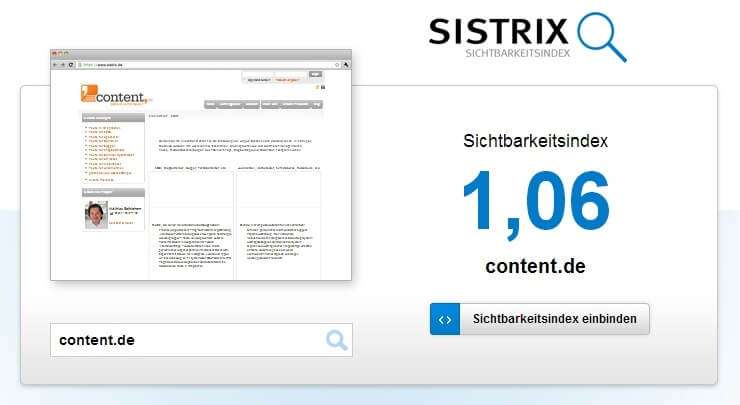The image size is (740, 405).
Task: Click the reload icon in the preview browser
Action: (x=71, y=65)
